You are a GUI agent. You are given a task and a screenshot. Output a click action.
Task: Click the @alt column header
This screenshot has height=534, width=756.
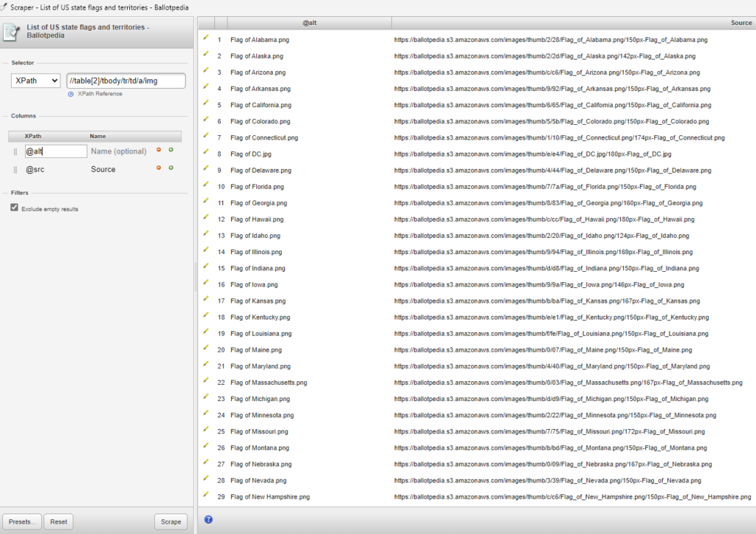point(310,21)
